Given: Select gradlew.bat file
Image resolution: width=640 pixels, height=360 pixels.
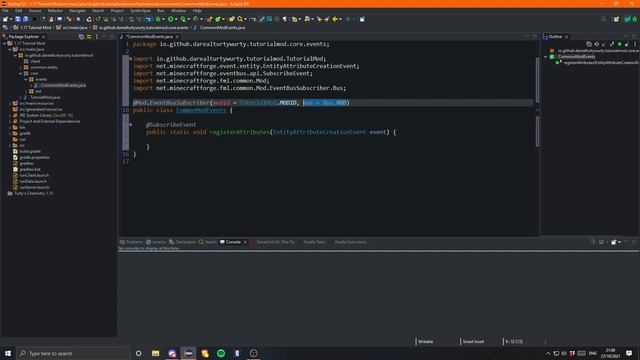Looking at the screenshot, I should pyautogui.click(x=30, y=169).
